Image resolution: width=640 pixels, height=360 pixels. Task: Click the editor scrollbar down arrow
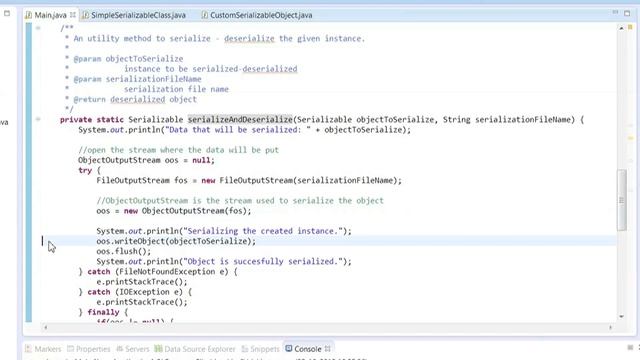click(x=621, y=316)
